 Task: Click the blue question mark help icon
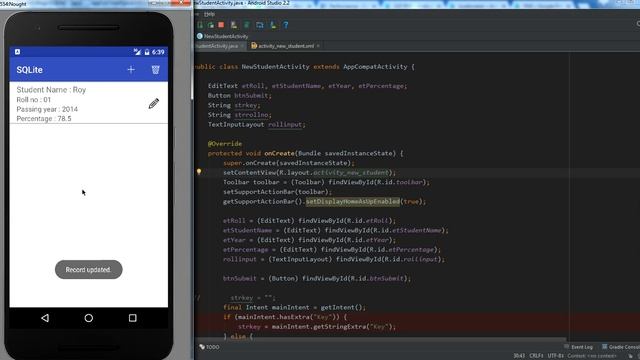(x=286, y=25)
